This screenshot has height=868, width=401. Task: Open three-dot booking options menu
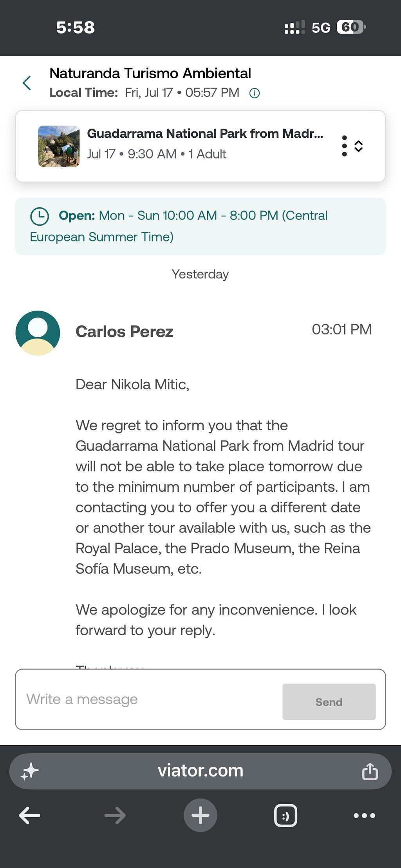click(344, 146)
